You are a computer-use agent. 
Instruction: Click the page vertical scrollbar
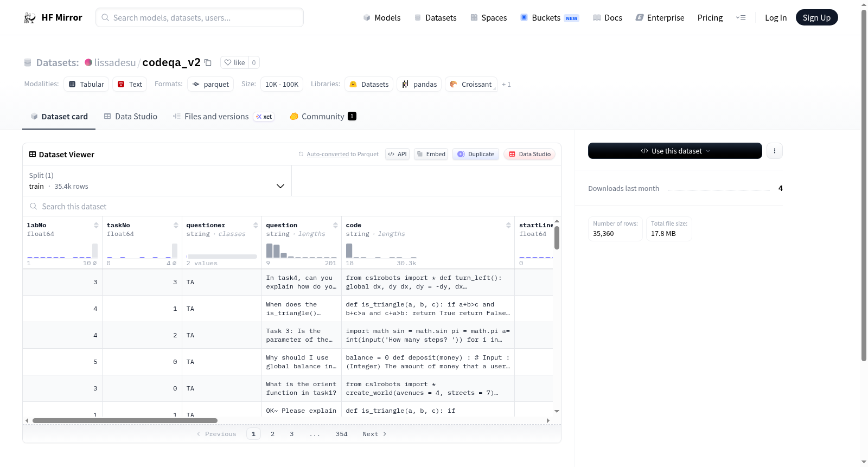[864, 184]
